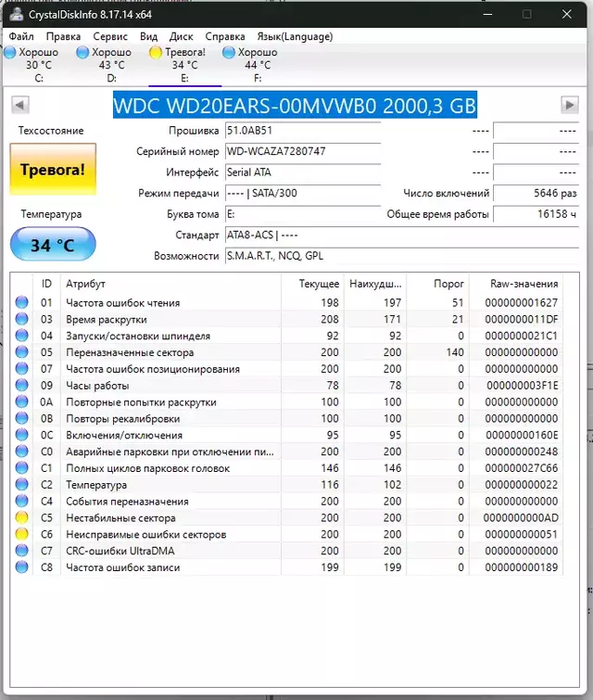Close the CrystalDiskInfo window
The width and height of the screenshot is (593, 700).
tap(567, 14)
